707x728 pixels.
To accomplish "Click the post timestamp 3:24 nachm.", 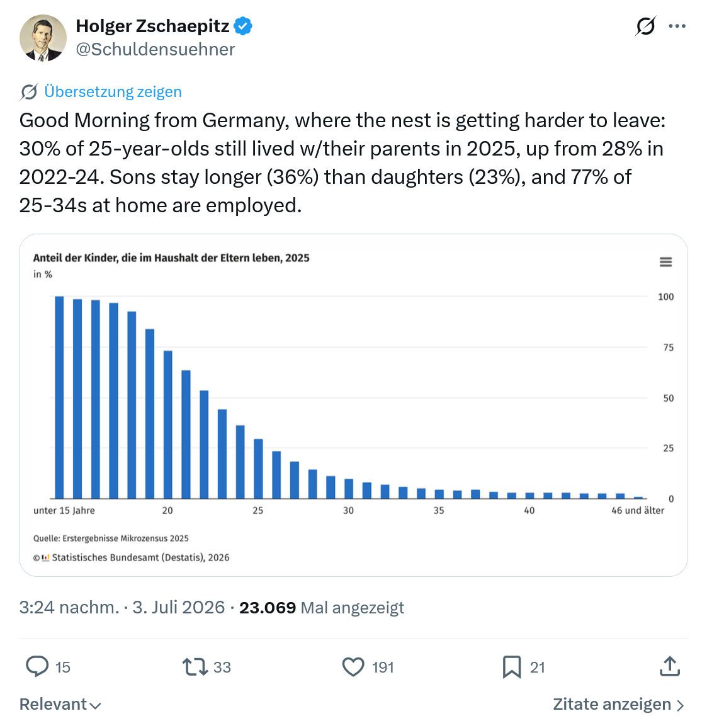I will tap(69, 607).
